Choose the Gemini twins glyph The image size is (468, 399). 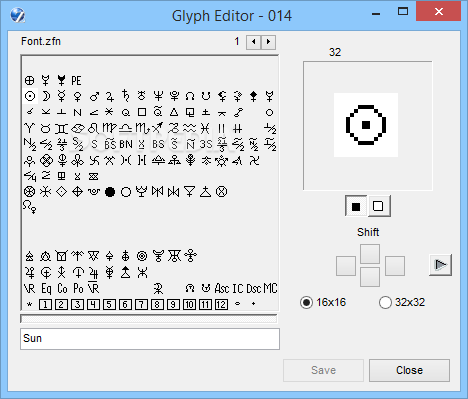(62, 128)
